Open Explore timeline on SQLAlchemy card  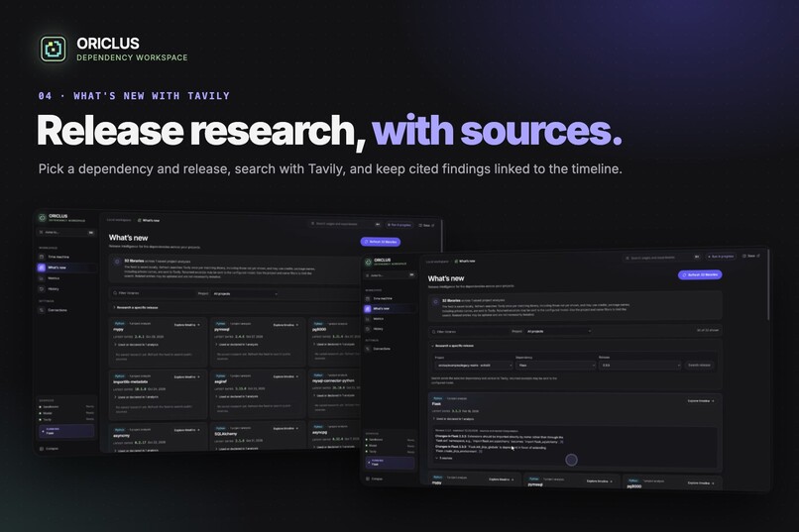pos(285,429)
